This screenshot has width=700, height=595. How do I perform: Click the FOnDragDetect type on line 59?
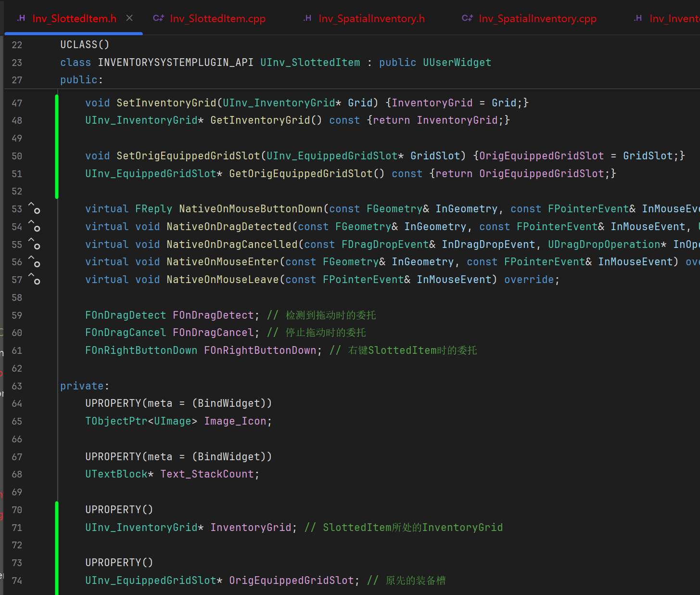coord(126,315)
